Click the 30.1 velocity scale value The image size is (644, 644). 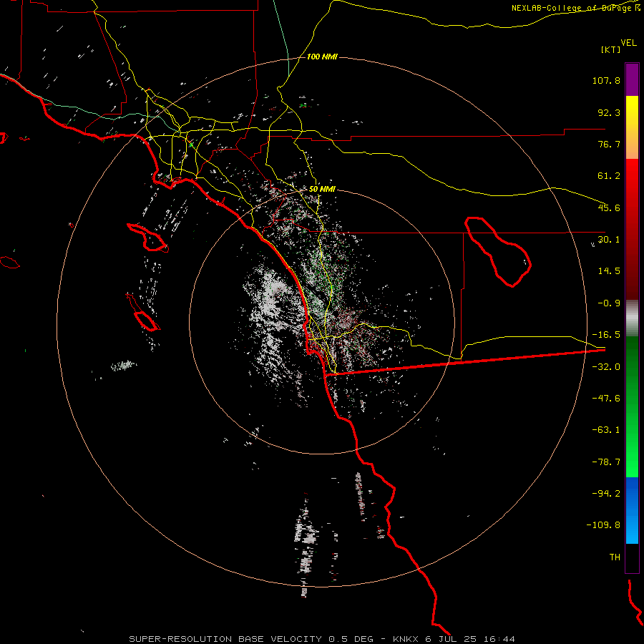(x=609, y=240)
